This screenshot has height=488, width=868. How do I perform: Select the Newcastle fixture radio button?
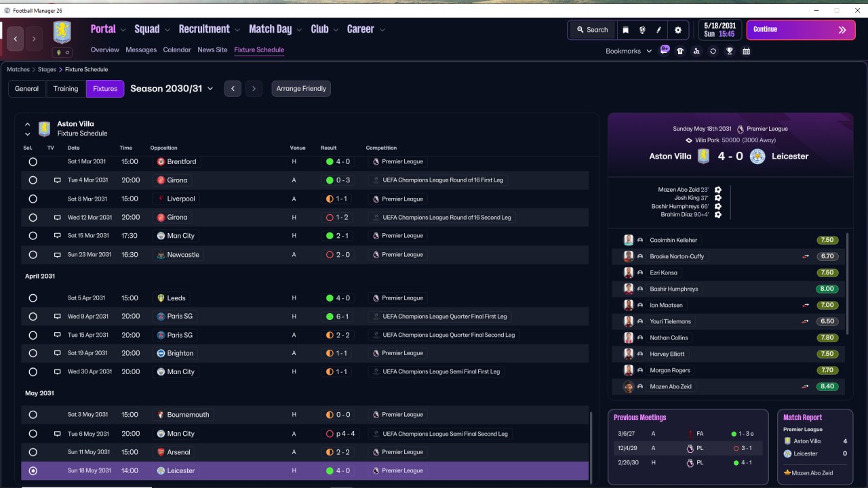coord(33,255)
